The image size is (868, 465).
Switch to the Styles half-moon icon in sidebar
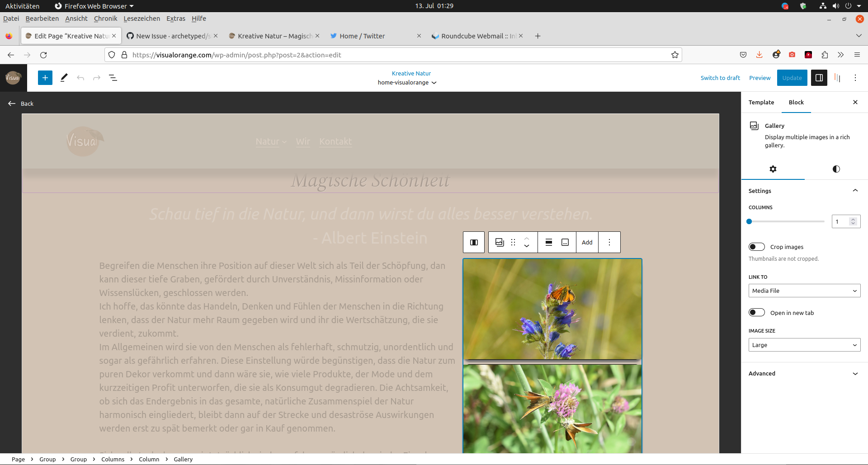click(836, 169)
